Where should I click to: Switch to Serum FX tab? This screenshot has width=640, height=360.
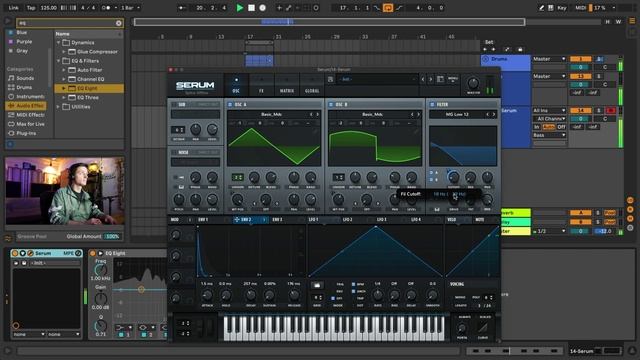click(261, 85)
